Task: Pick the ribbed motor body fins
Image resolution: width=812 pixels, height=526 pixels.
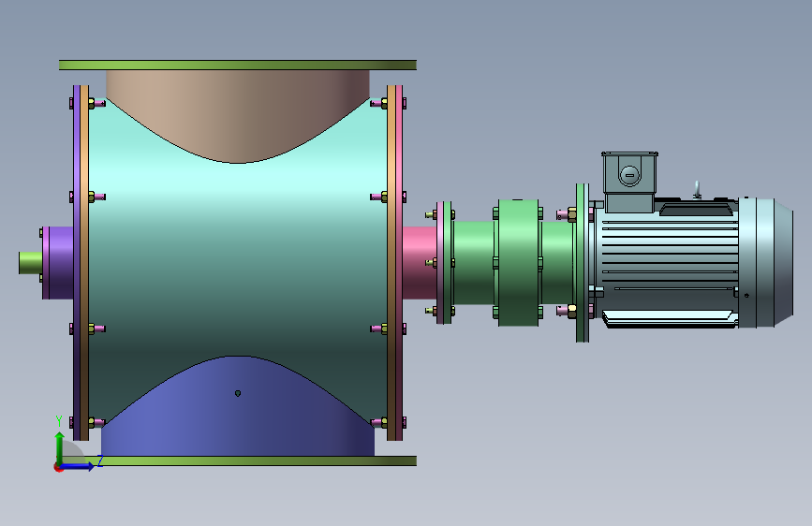Action: pos(670,261)
